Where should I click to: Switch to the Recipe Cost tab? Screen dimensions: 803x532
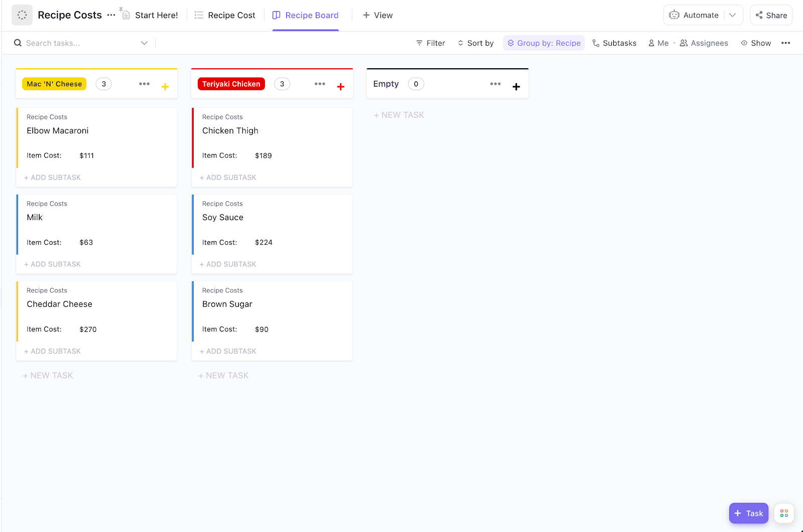click(225, 15)
